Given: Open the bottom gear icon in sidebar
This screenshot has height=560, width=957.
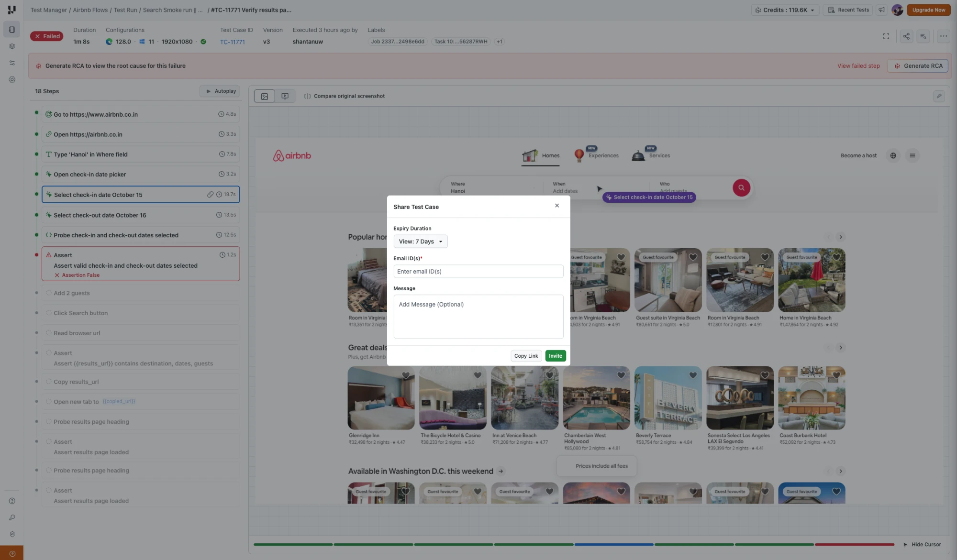Looking at the screenshot, I should coord(12,535).
